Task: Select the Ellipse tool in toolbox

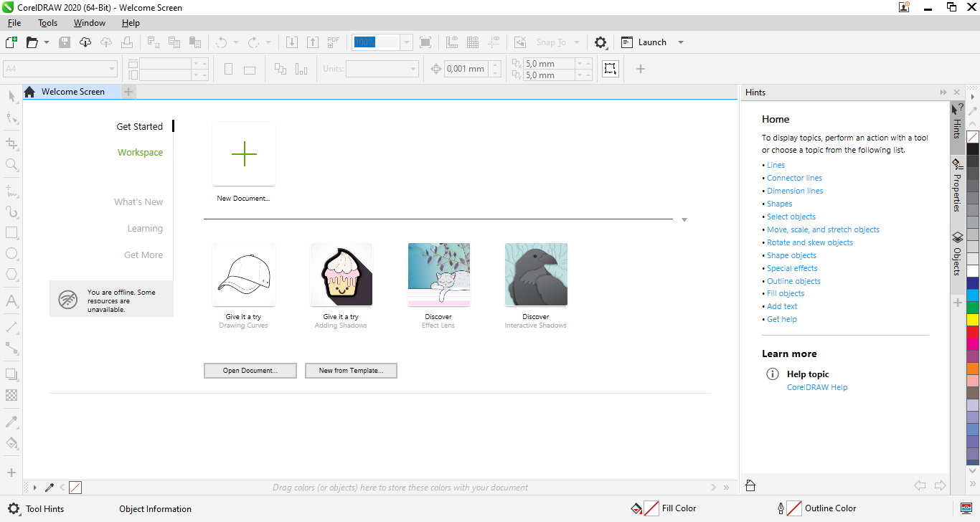Action: (x=11, y=253)
